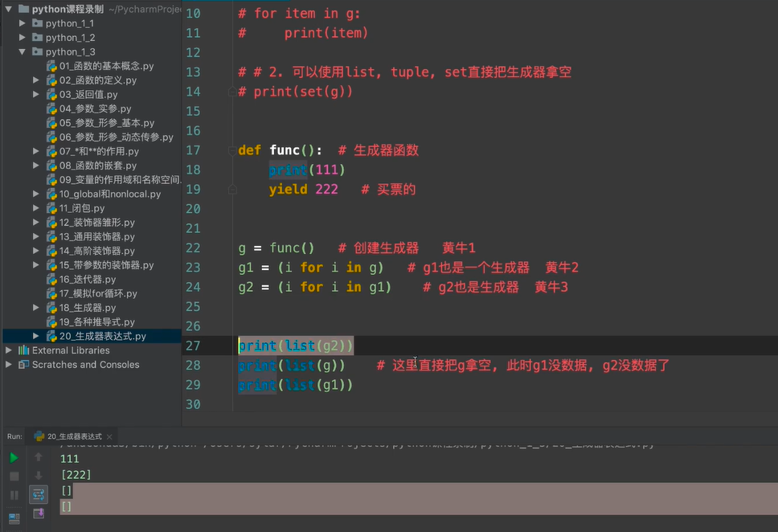This screenshot has width=778, height=532.
Task: Click External Libraries icon
Action: click(23, 350)
